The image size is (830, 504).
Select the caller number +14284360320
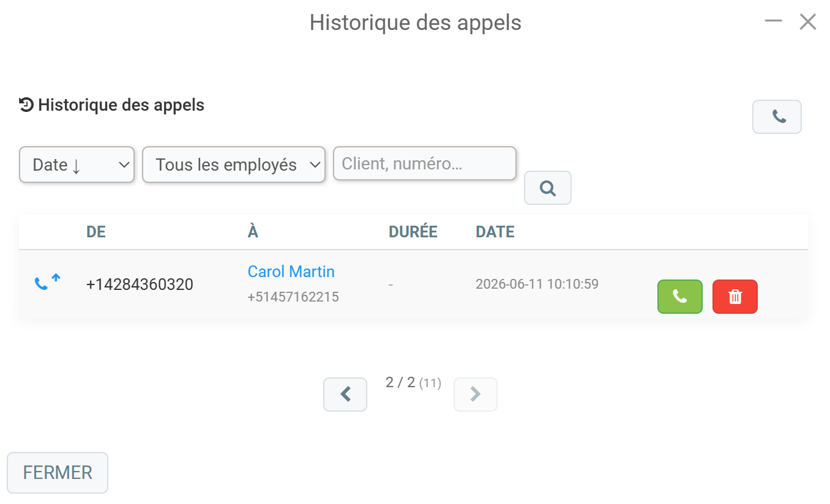click(x=140, y=284)
